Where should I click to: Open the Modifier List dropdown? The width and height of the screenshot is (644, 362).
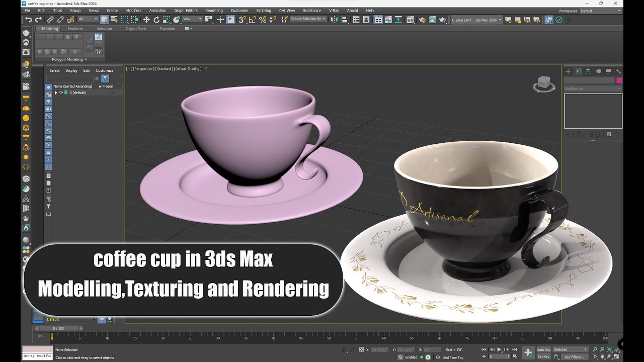[x=593, y=88]
